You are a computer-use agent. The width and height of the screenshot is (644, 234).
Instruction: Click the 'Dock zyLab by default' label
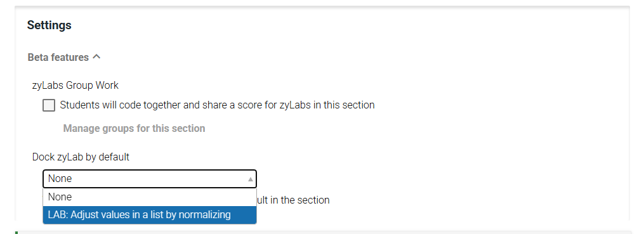81,157
